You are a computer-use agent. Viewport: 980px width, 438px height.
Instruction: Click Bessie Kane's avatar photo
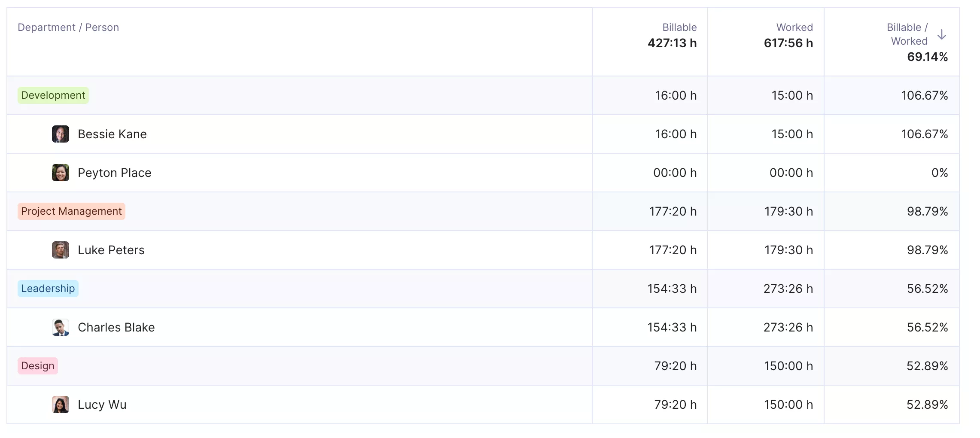(60, 134)
